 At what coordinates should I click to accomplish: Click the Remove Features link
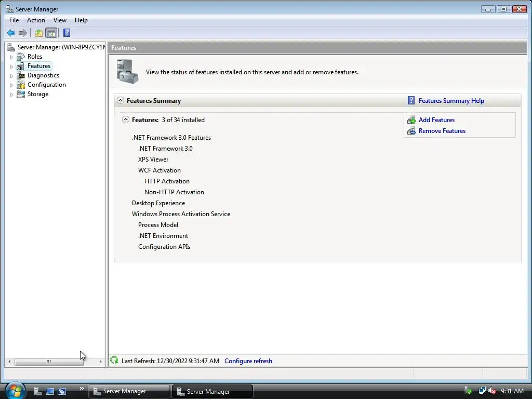[x=442, y=130]
